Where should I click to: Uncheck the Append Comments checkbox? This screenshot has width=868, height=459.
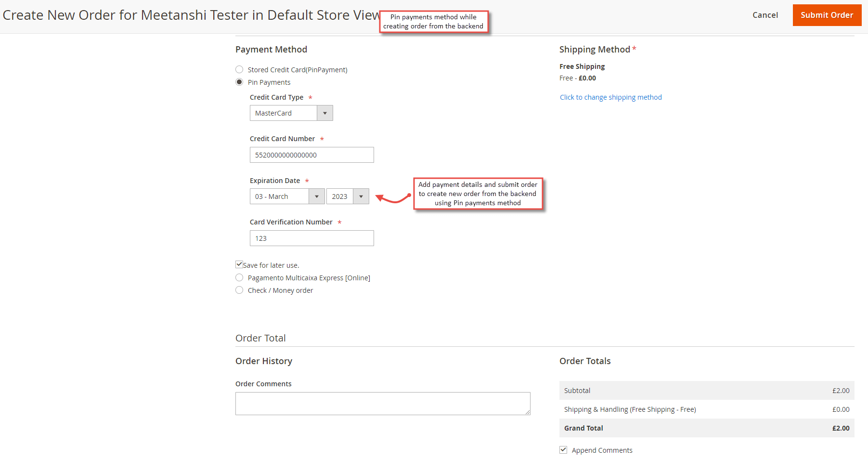click(x=563, y=450)
